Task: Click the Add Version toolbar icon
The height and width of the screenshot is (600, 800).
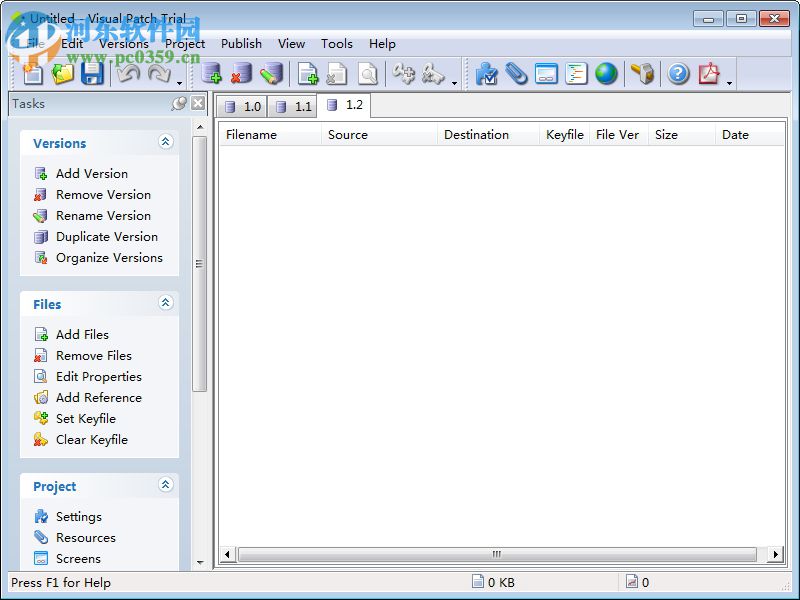Action: [x=211, y=73]
